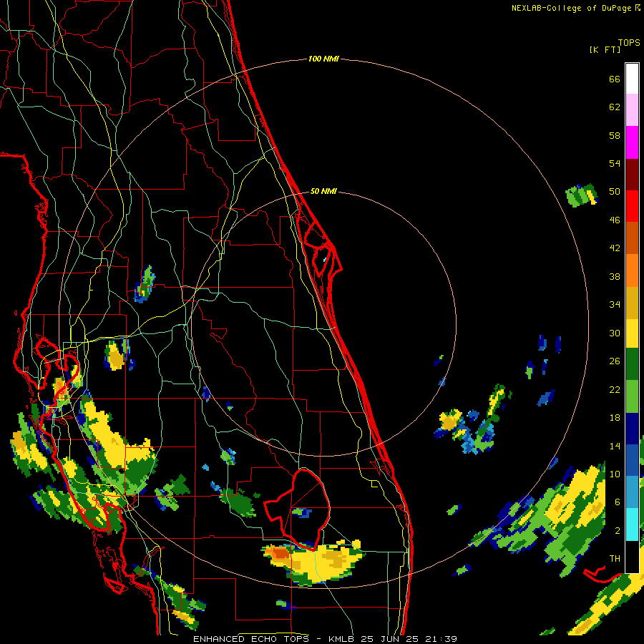The height and width of the screenshot is (644, 644).
Task: Select the cyan color bar segment
Action: coord(632,525)
